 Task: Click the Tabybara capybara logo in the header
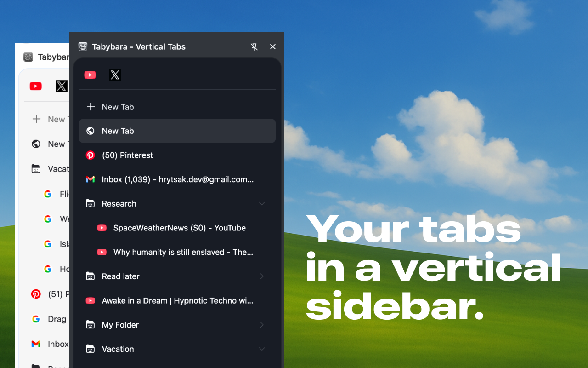[83, 46]
